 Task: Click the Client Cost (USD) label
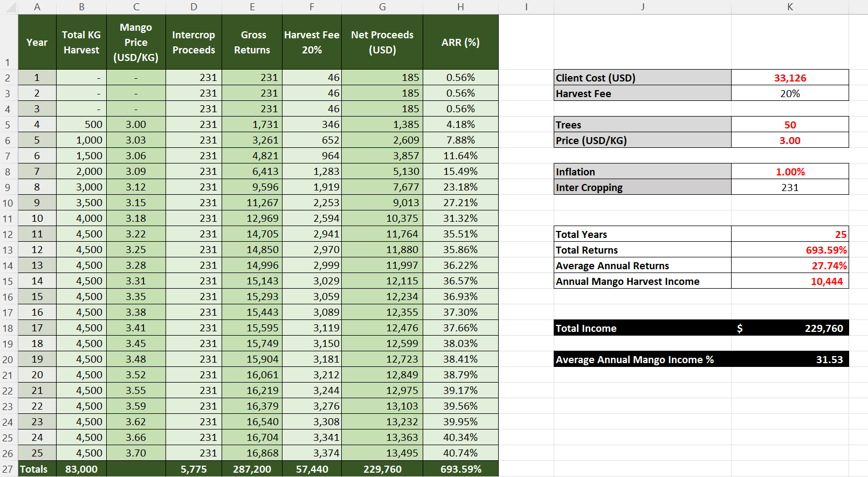tap(643, 78)
